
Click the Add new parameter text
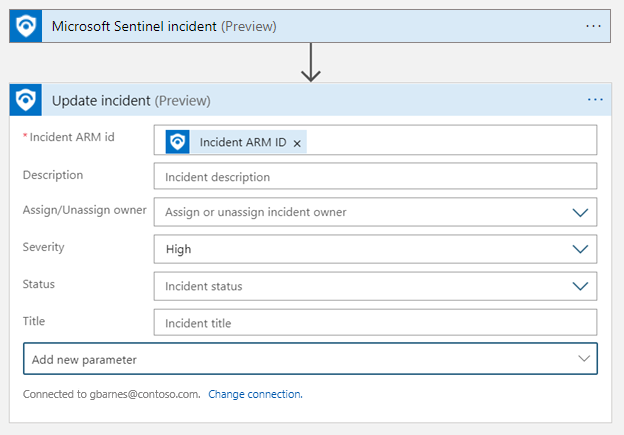point(84,359)
